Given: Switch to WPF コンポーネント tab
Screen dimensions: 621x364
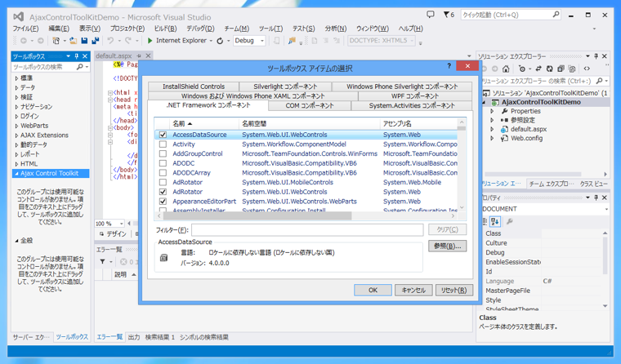Looking at the screenshot, I should pyautogui.click(x=415, y=95).
